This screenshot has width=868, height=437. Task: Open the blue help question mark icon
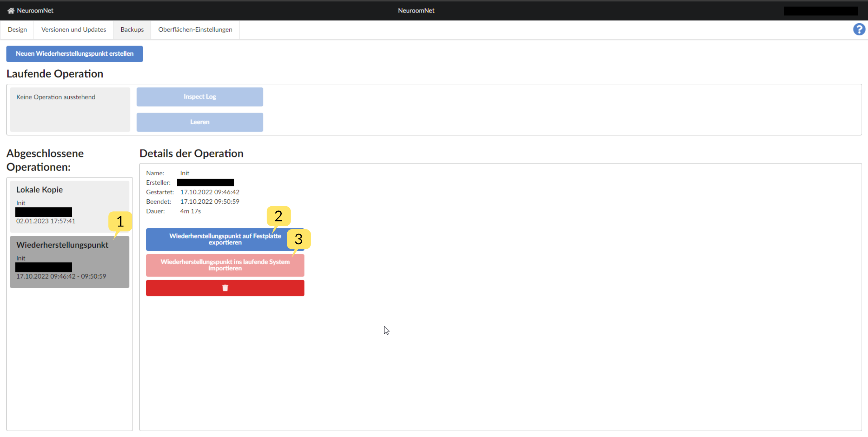click(859, 29)
